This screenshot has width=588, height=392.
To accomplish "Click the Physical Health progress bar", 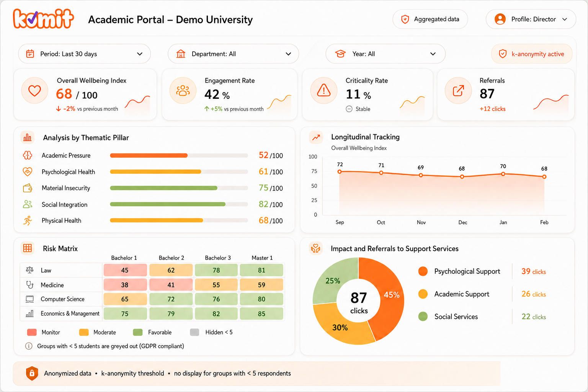I will 179,220.
